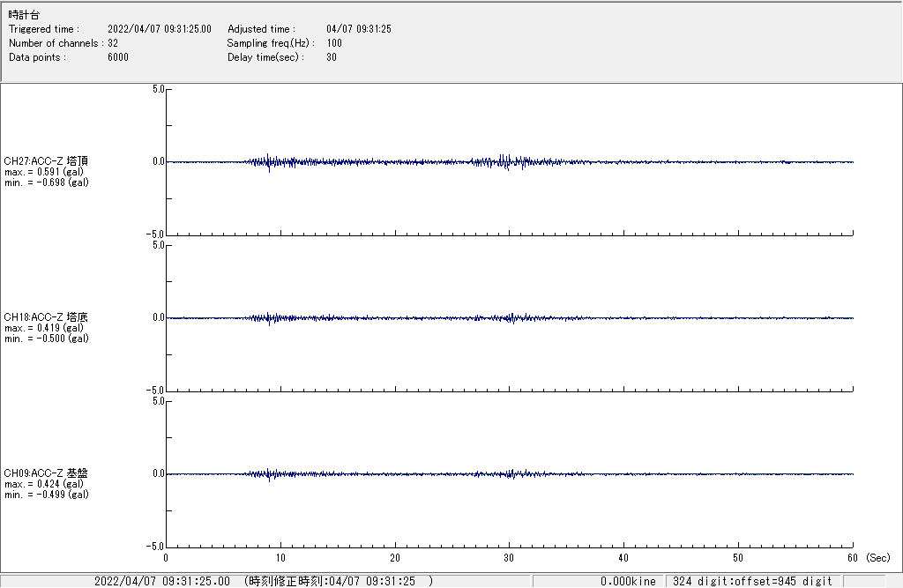
Task: Click the Number of channels value 32
Action: coord(113,43)
